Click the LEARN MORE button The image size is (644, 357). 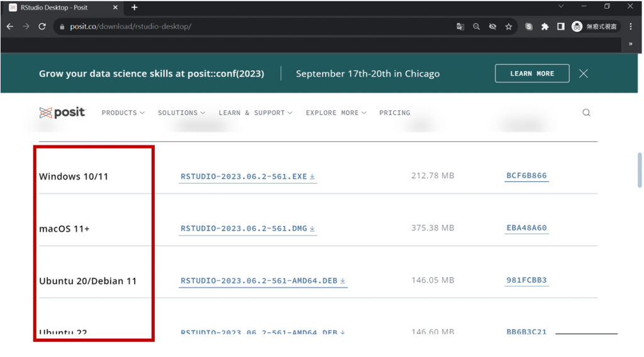click(x=532, y=73)
